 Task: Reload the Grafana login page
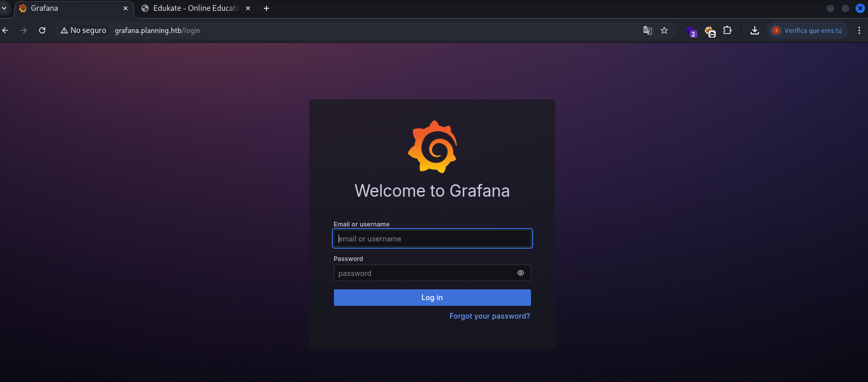coord(42,30)
